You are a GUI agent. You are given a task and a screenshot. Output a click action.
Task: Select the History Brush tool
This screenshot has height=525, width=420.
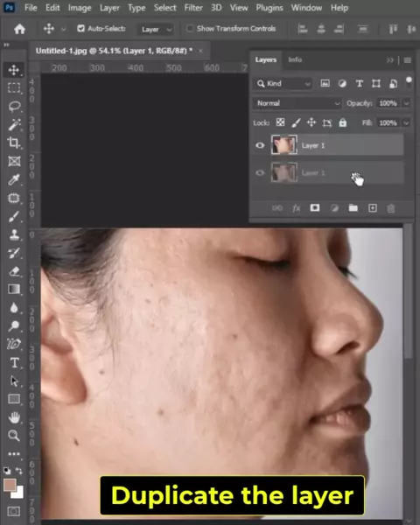coord(14,253)
